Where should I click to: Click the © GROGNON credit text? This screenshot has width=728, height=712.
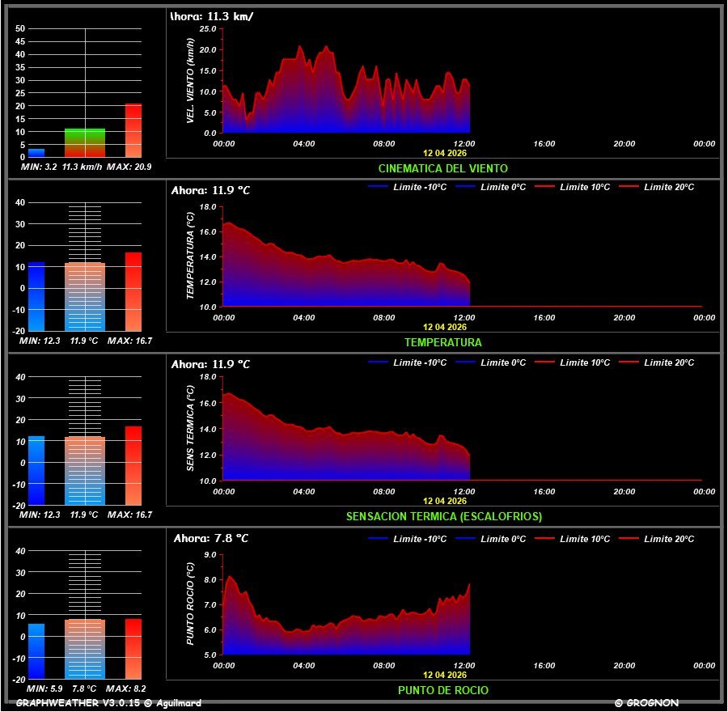click(x=646, y=703)
